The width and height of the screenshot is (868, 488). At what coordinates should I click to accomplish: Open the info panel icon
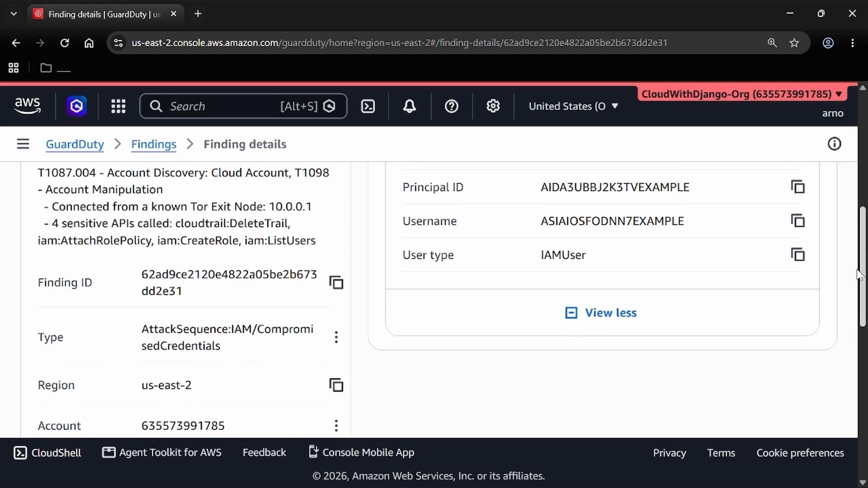pos(835,144)
